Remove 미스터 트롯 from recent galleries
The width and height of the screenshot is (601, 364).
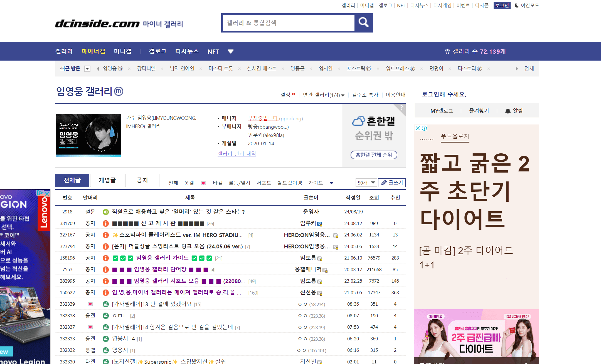pos(239,68)
